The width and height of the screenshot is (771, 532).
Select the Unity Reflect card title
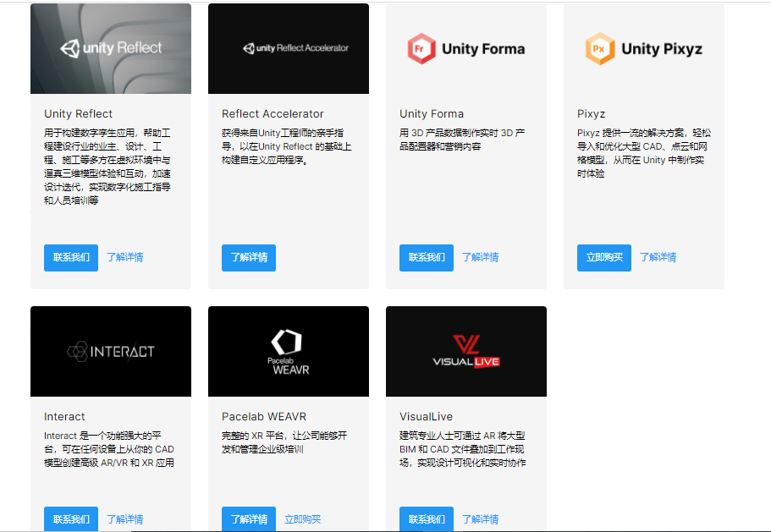(x=78, y=114)
